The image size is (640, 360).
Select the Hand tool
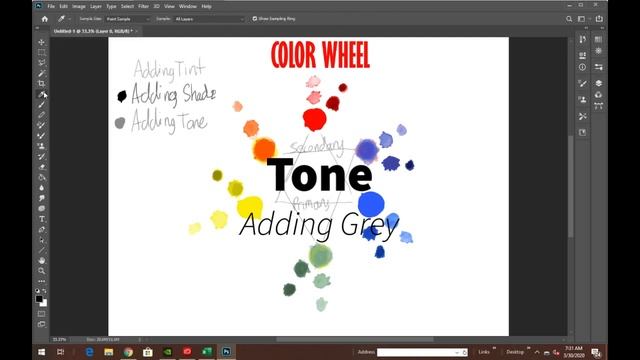coord(42,260)
